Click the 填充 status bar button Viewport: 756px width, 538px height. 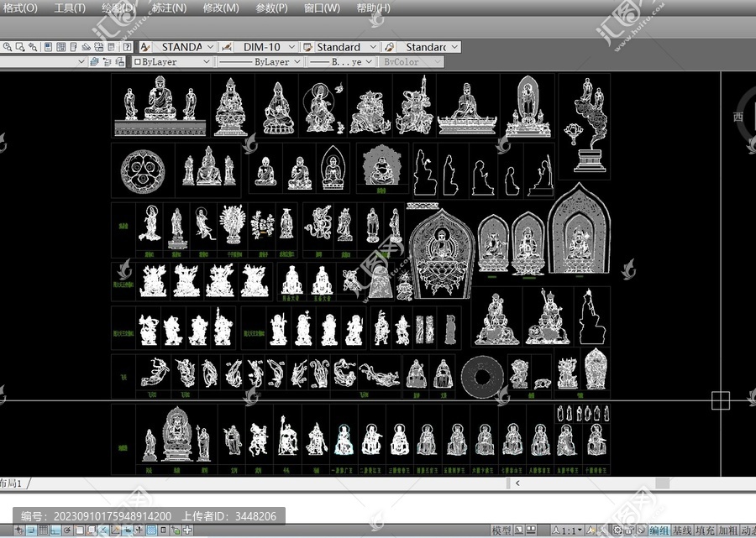[705, 530]
